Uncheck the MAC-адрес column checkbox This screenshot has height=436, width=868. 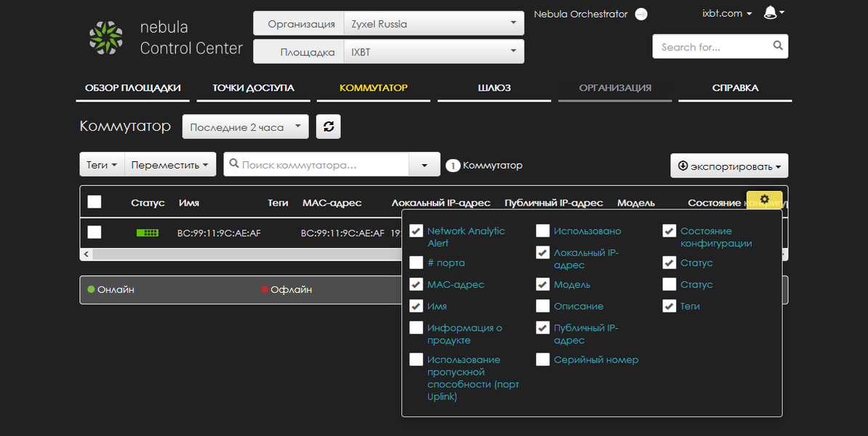click(x=417, y=284)
